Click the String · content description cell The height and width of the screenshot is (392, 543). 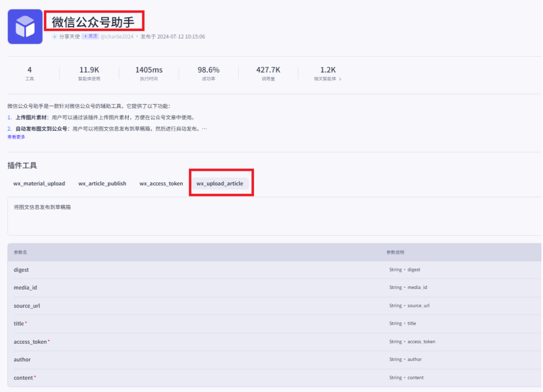406,378
